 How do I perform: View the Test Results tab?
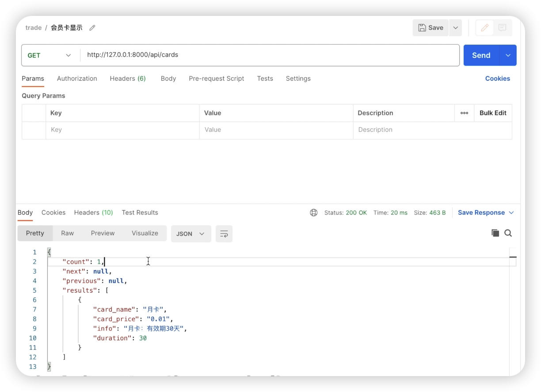tap(140, 212)
